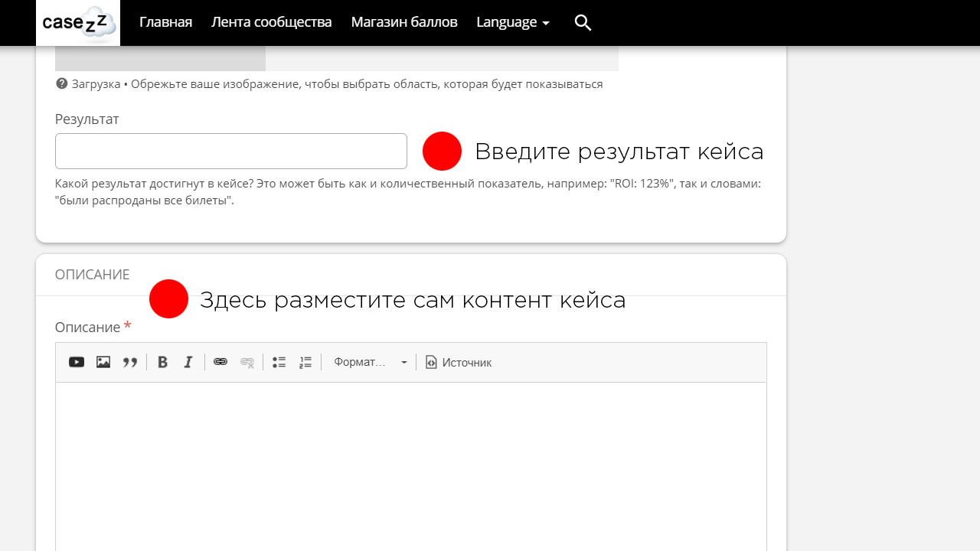Screen dimensions: 980x551
Task: Go to Главная page
Action: tap(165, 22)
